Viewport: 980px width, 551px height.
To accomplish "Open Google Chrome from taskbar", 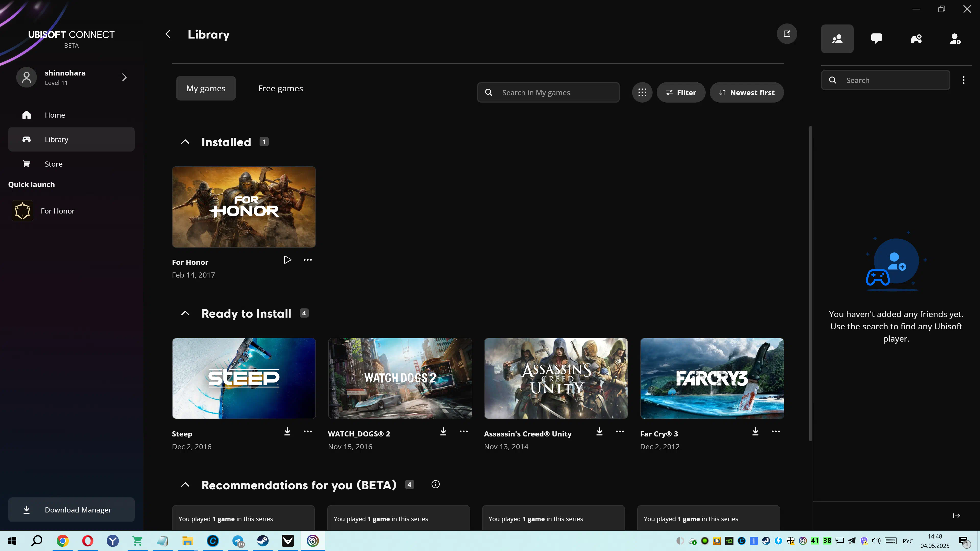I will point(63,540).
